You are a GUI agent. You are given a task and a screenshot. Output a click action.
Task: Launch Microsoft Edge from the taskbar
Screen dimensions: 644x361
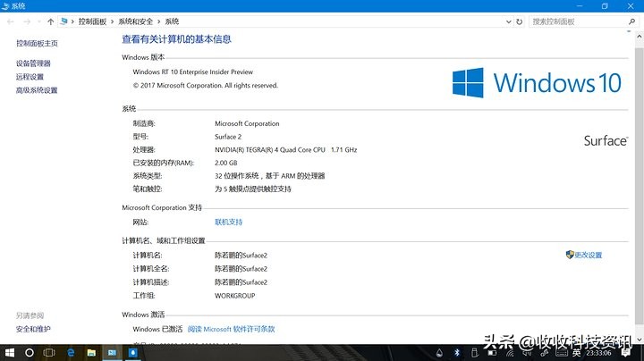(71, 353)
